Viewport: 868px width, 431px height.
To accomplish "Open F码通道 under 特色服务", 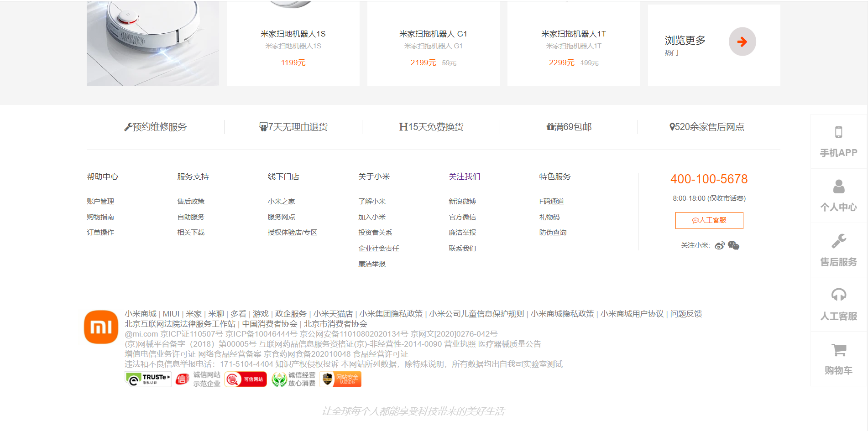I will pyautogui.click(x=552, y=201).
